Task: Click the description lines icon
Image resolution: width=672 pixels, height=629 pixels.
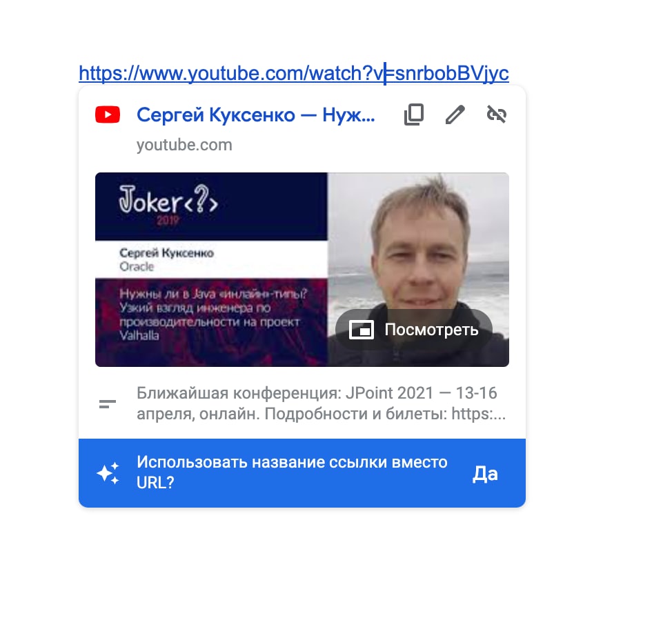Action: 108,403
